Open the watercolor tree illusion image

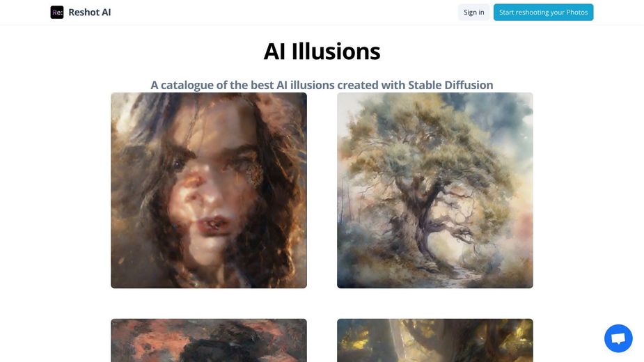click(435, 190)
